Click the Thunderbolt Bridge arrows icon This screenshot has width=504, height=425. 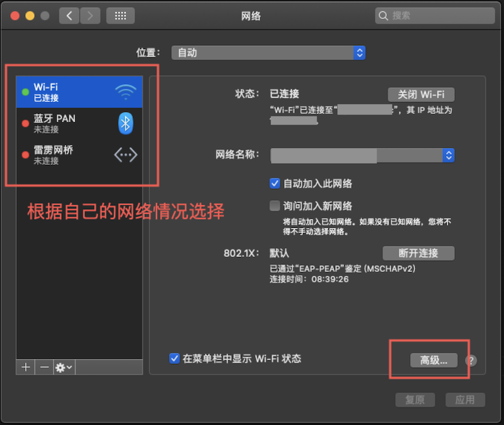point(125,155)
